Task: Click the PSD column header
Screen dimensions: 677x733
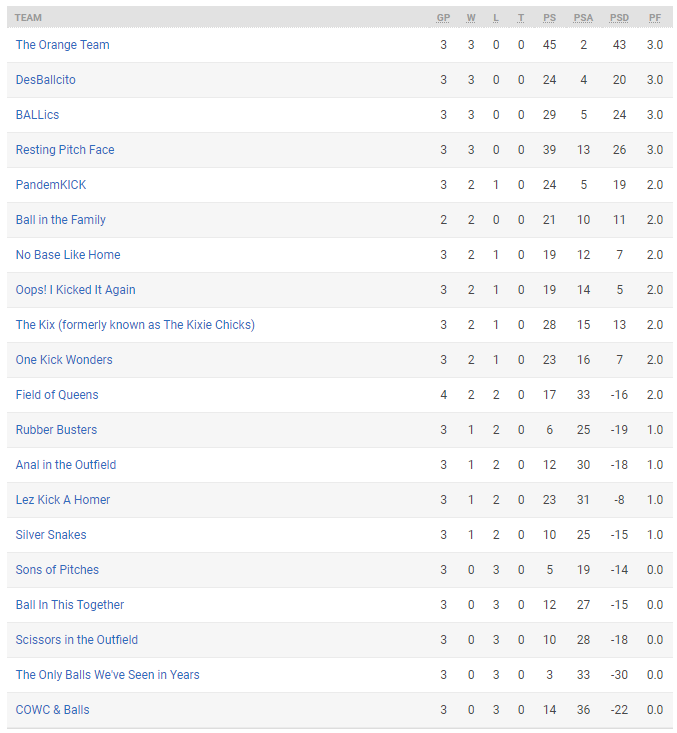Action: [x=619, y=18]
